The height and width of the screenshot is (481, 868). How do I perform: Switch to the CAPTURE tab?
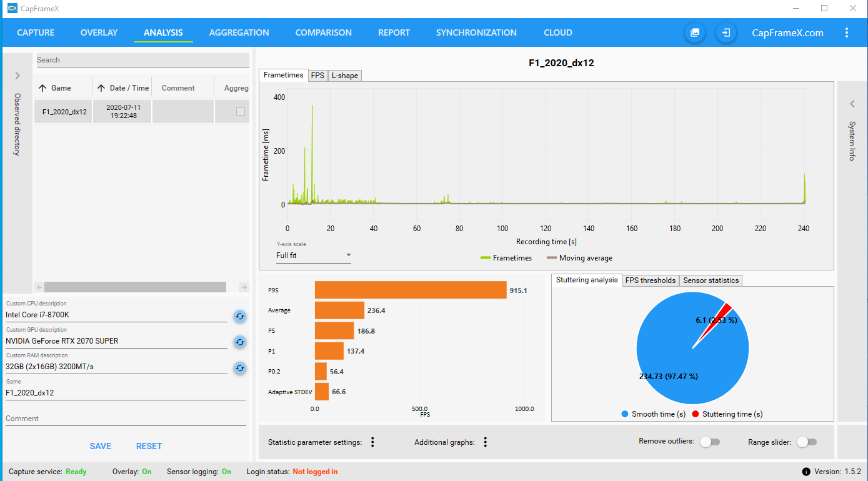36,32
